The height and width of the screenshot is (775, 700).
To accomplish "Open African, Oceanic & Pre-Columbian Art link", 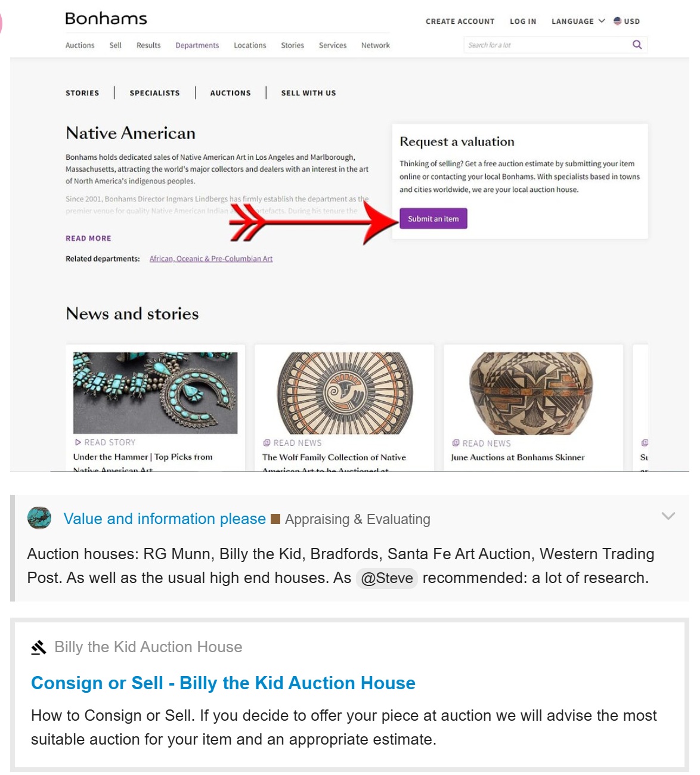I will tap(211, 259).
